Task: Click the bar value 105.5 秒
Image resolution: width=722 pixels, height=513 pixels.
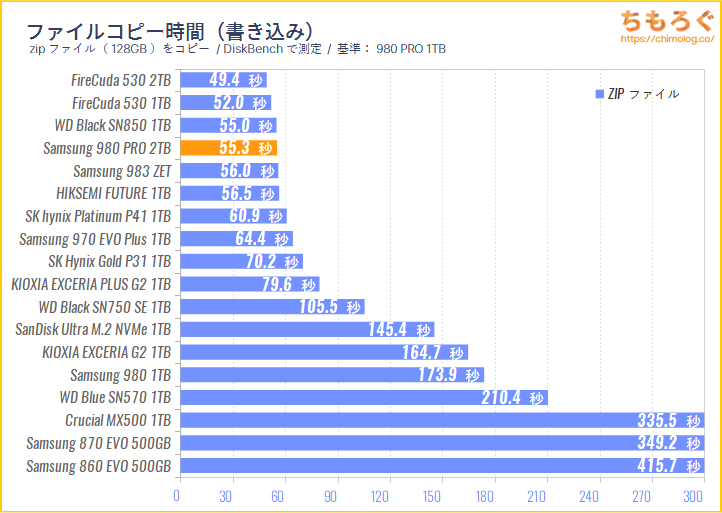Action: (330, 307)
